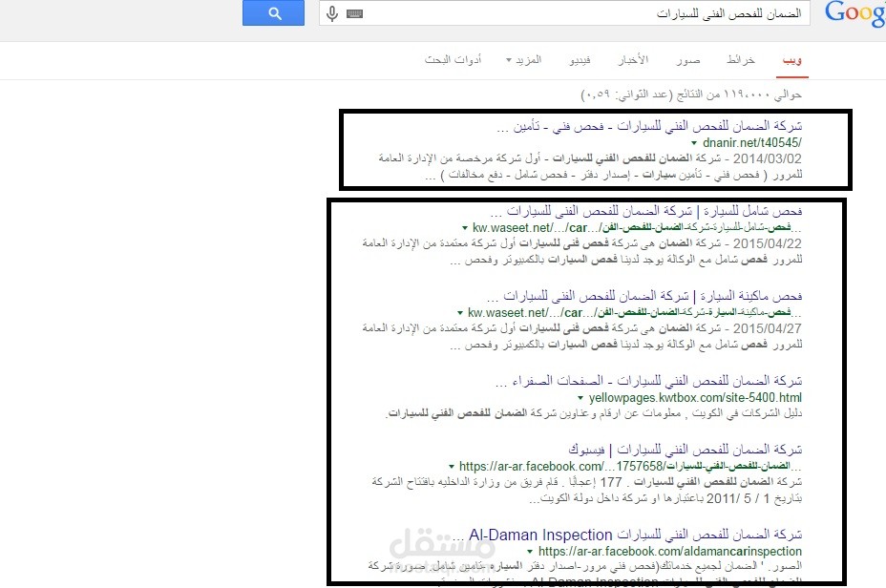Open أدوات البحث (Search tools)
886x588 pixels.
454,59
